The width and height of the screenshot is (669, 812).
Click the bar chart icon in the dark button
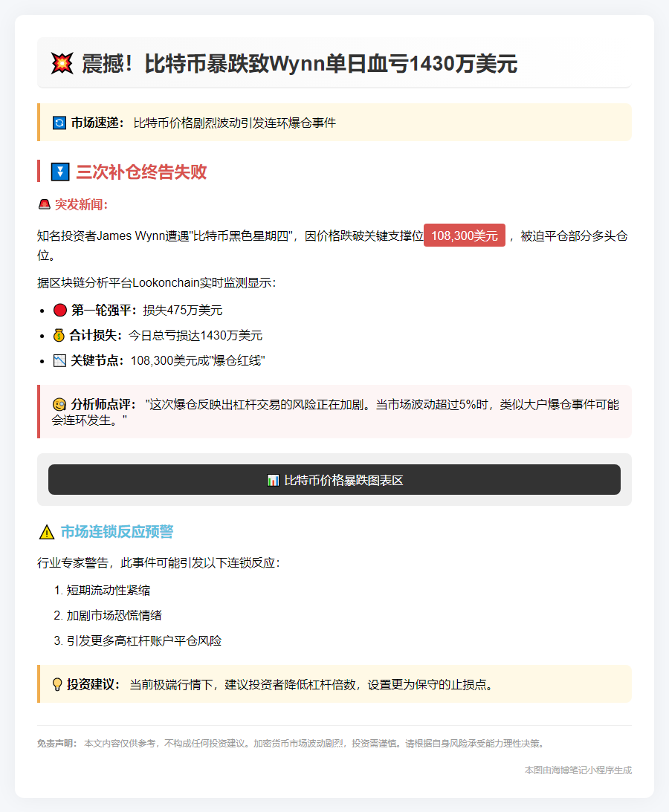click(x=273, y=481)
